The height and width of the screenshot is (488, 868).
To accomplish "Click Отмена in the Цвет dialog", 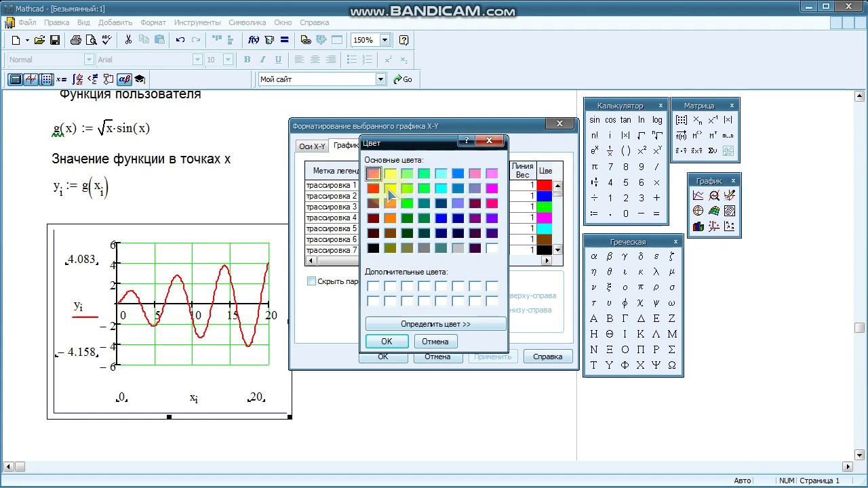I will point(435,342).
